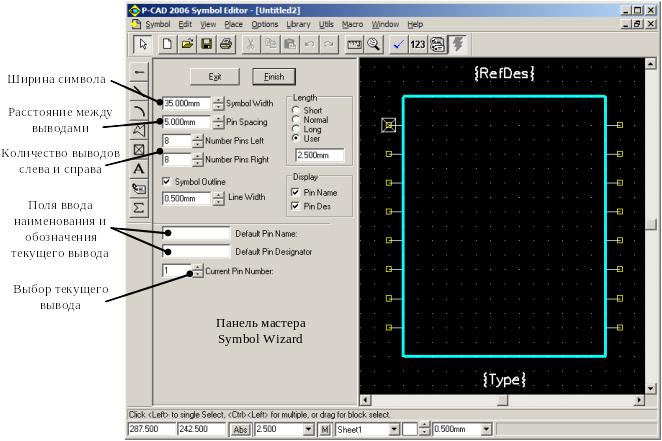Open the 2.500 grid size dropdown

[309, 430]
